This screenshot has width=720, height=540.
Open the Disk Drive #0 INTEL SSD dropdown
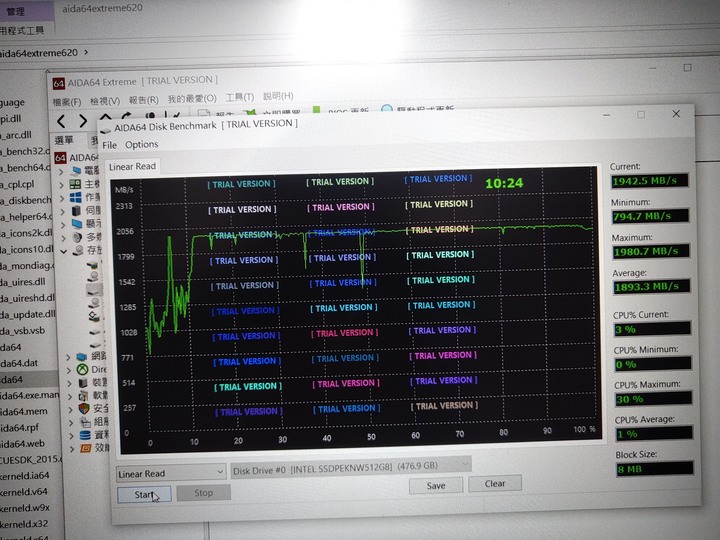pyautogui.click(x=351, y=468)
